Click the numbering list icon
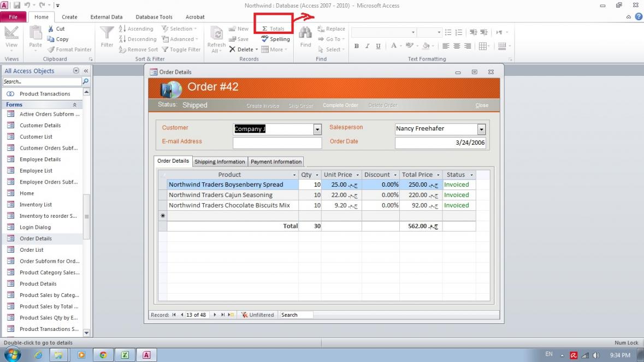The image size is (644, 362). point(459,32)
